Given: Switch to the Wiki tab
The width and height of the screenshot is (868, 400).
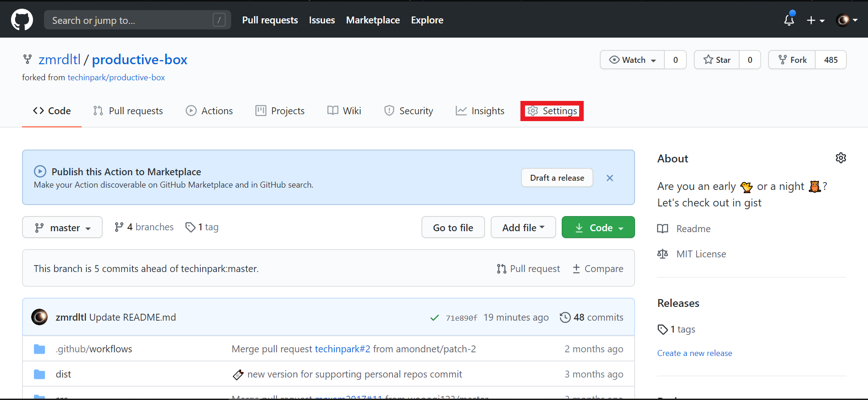Looking at the screenshot, I should [344, 111].
